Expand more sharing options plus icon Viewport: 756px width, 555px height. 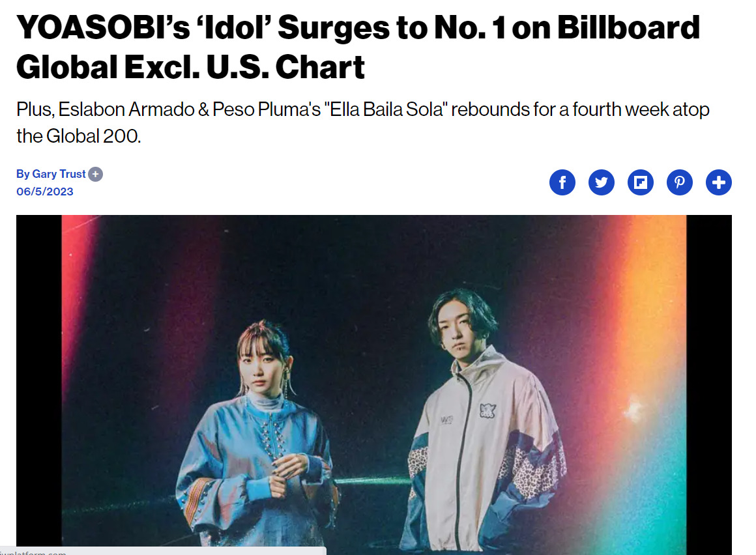tap(719, 183)
